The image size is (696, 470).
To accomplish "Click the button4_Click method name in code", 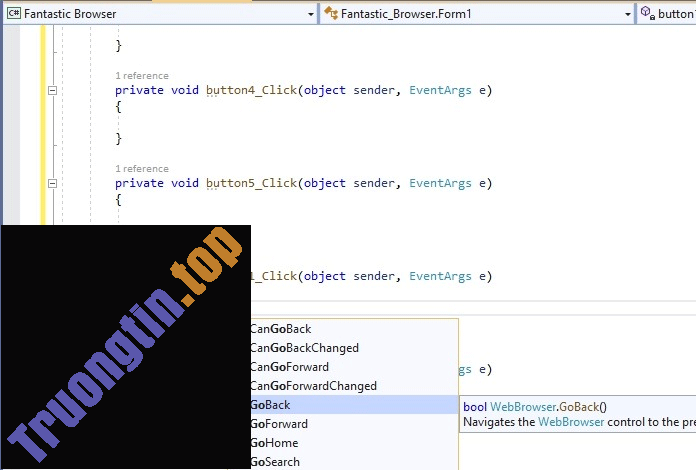I will 251,91.
